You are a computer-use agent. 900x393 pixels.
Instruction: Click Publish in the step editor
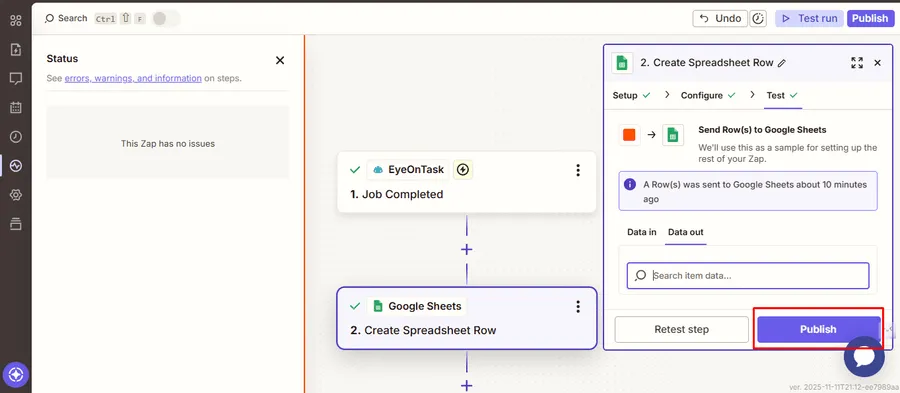tap(818, 329)
